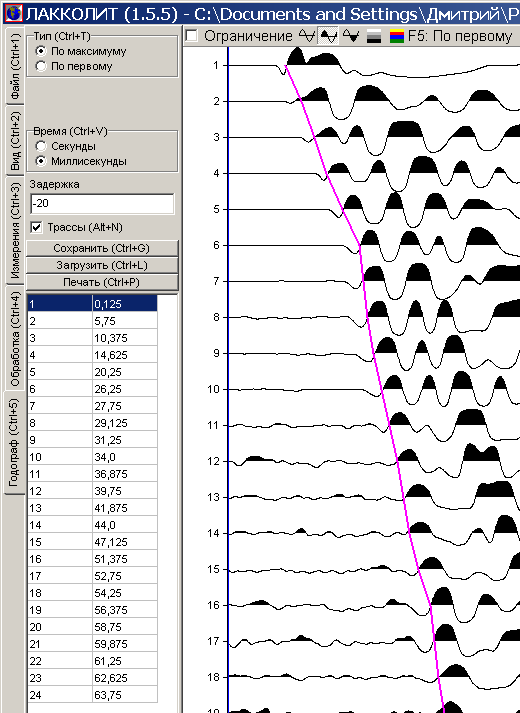
Task: Click the Сохранить (Ctrl+G) button
Action: pyautogui.click(x=102, y=248)
